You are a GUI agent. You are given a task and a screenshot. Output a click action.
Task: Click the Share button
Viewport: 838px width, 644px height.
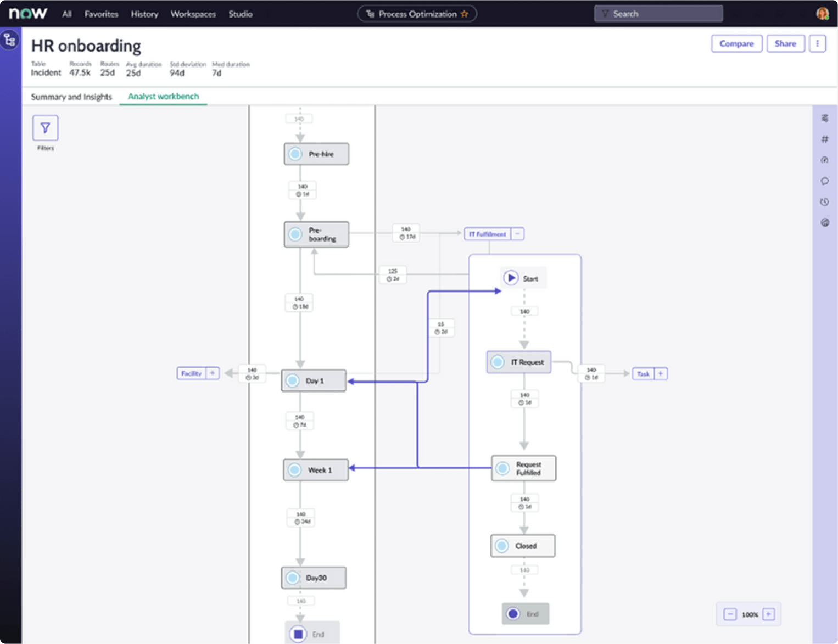(785, 43)
